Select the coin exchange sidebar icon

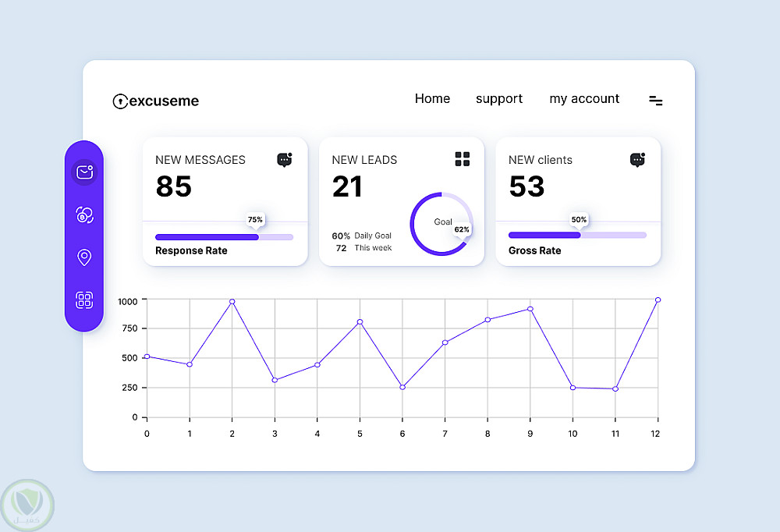[x=84, y=215]
